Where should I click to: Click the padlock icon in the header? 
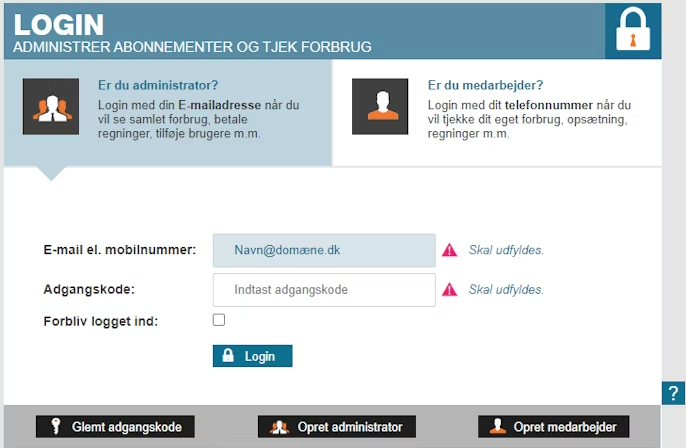click(x=632, y=30)
